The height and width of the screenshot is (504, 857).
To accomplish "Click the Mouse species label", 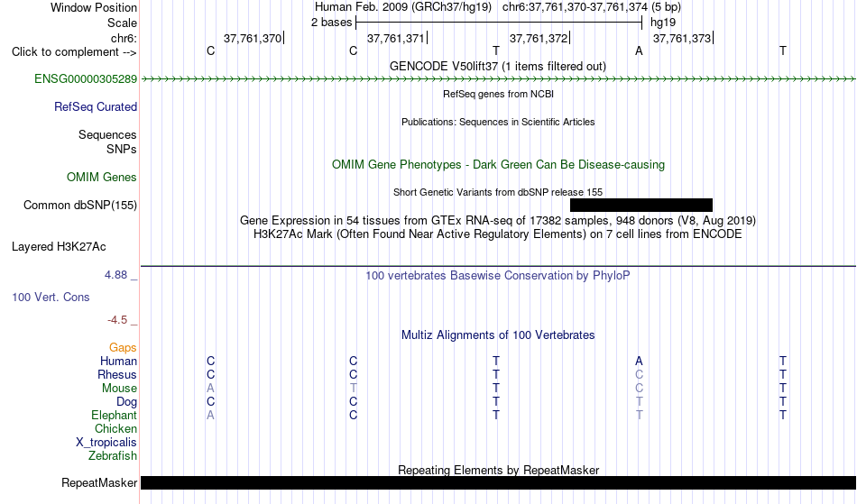I will (x=119, y=389).
